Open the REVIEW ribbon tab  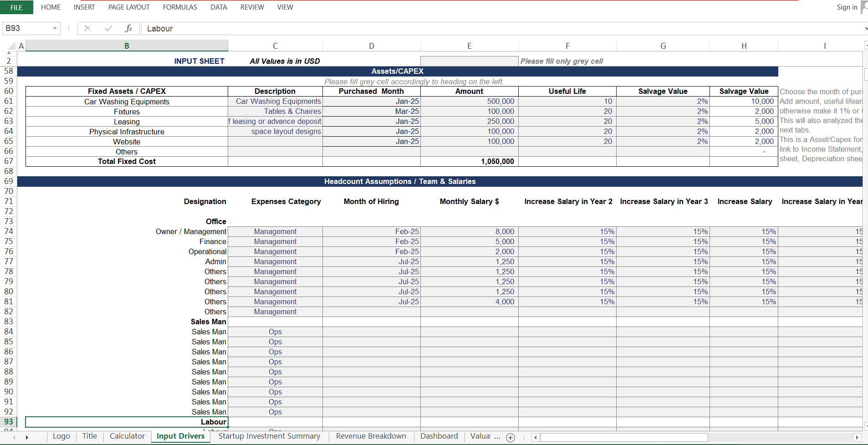click(x=252, y=7)
